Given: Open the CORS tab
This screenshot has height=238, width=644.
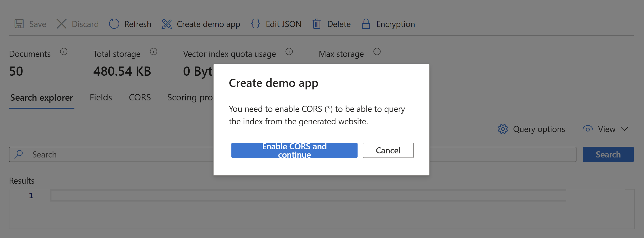Looking at the screenshot, I should tap(140, 97).
